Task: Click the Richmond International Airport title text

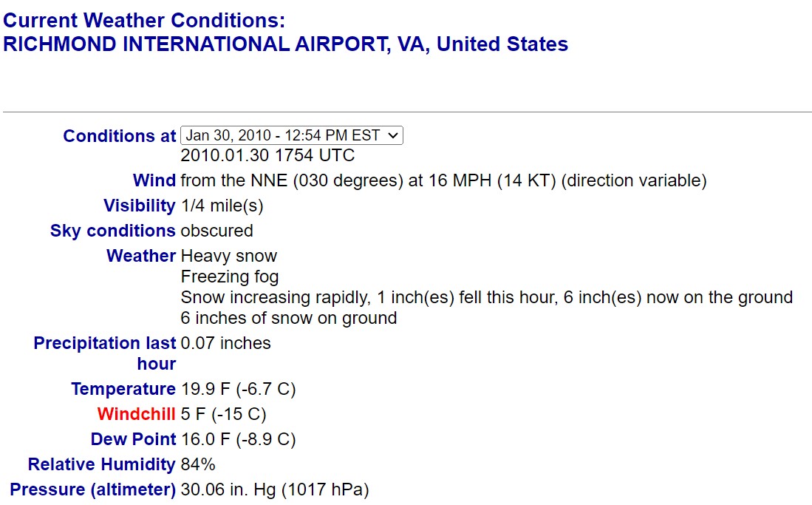Action: click(x=285, y=44)
